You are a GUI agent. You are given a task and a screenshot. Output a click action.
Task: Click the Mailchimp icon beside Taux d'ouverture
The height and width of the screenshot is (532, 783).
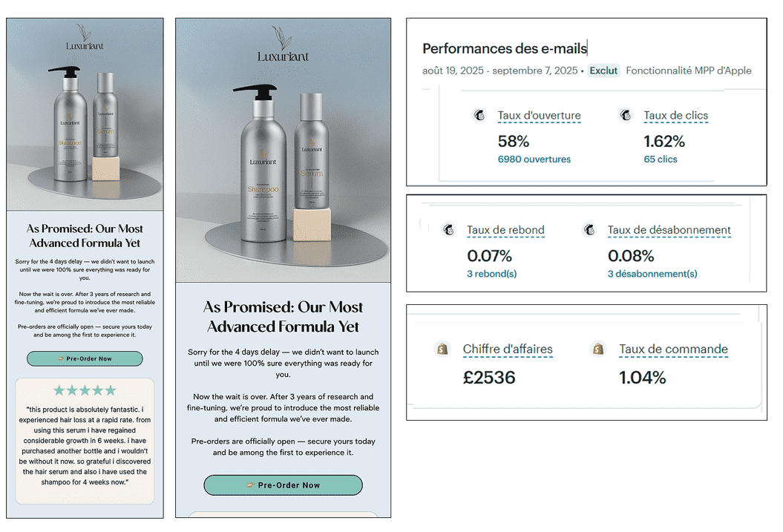479,116
